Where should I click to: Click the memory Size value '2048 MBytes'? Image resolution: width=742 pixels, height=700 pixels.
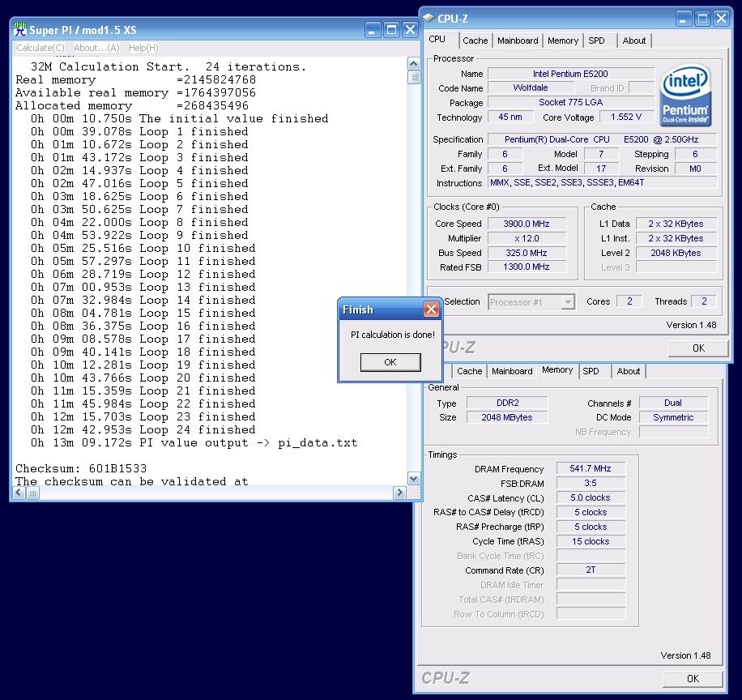click(x=507, y=417)
